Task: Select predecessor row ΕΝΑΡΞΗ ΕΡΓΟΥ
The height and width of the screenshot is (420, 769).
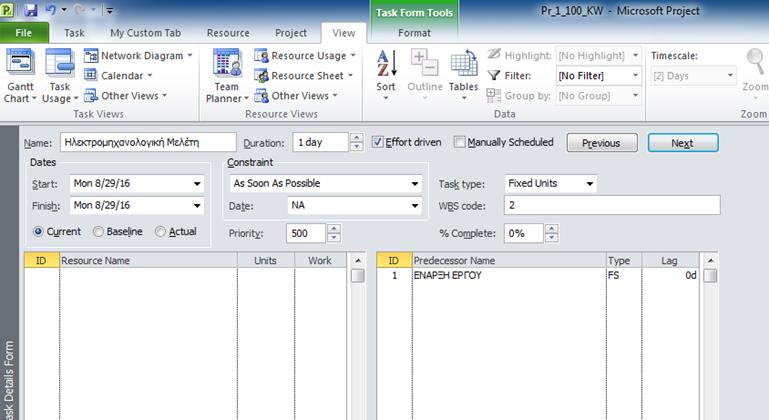Action: click(x=538, y=275)
